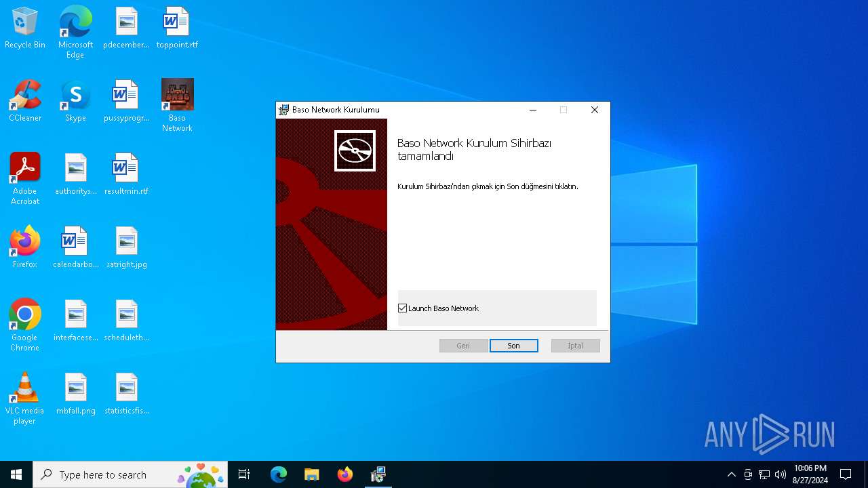
Task: Select the pussyprogr... Word document icon
Action: point(126,101)
